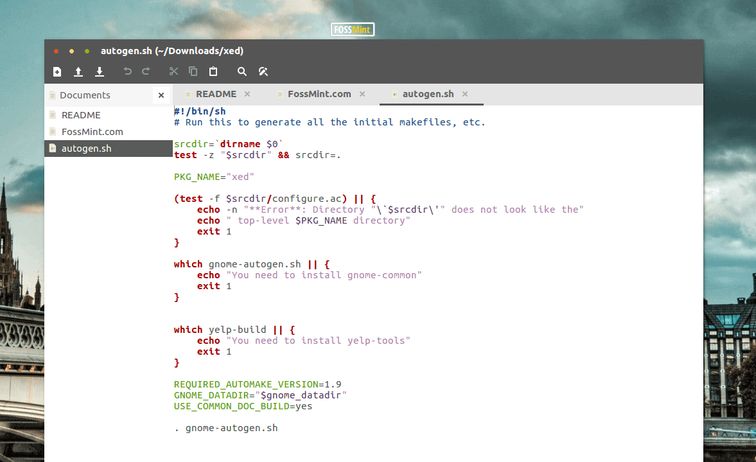Switch to the FossMint.com tab
756x462 pixels.
click(319, 94)
